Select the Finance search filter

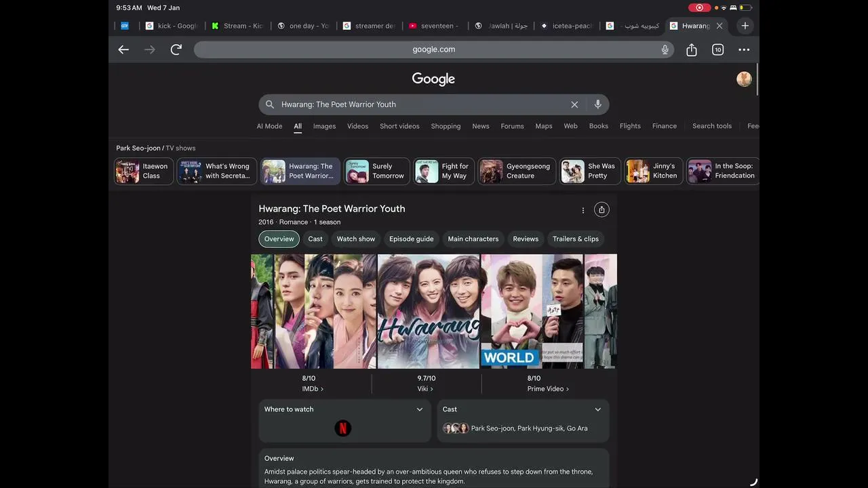[665, 126]
